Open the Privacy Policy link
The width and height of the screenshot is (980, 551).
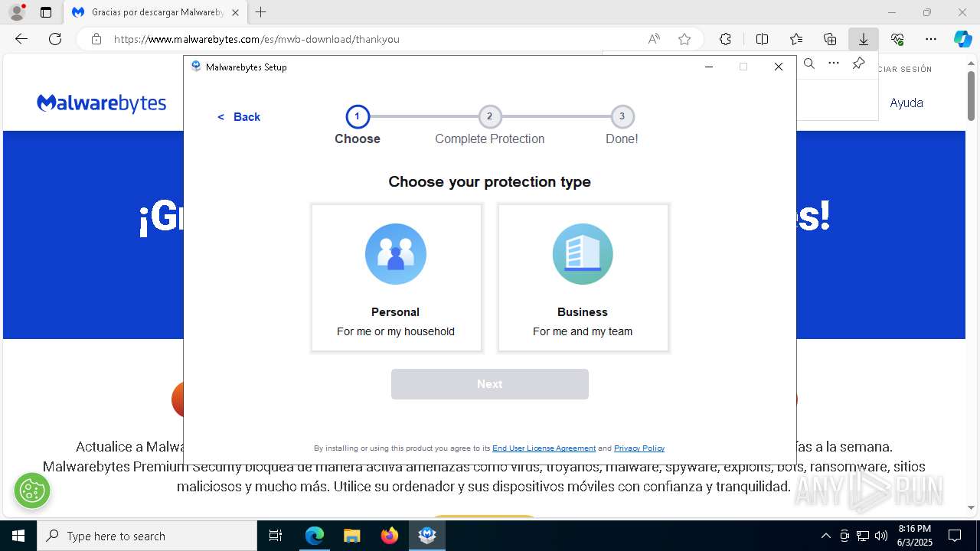click(639, 448)
